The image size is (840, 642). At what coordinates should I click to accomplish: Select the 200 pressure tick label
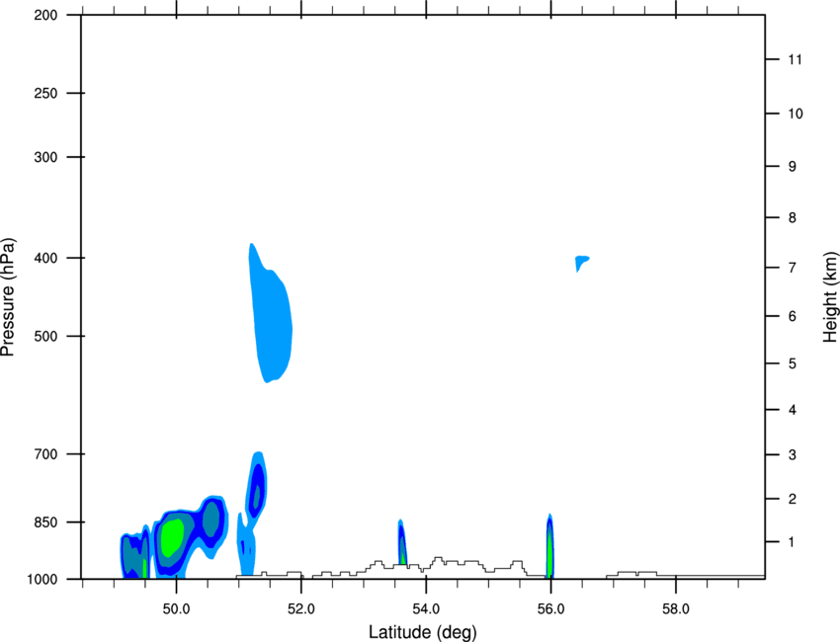pyautogui.click(x=45, y=15)
